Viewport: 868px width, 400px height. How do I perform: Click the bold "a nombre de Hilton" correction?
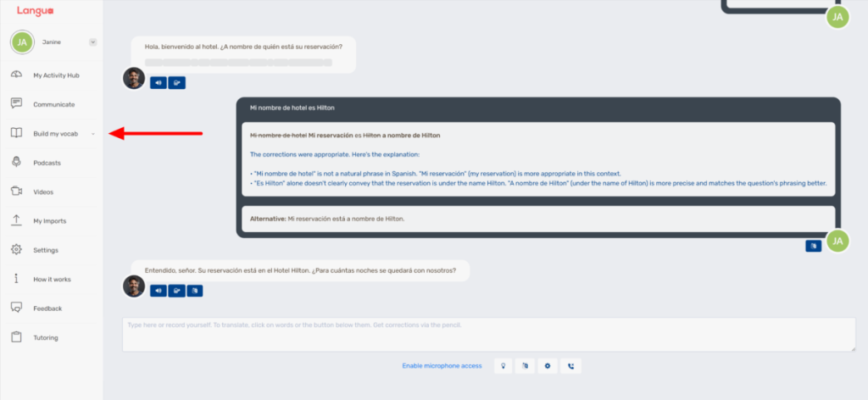[411, 135]
